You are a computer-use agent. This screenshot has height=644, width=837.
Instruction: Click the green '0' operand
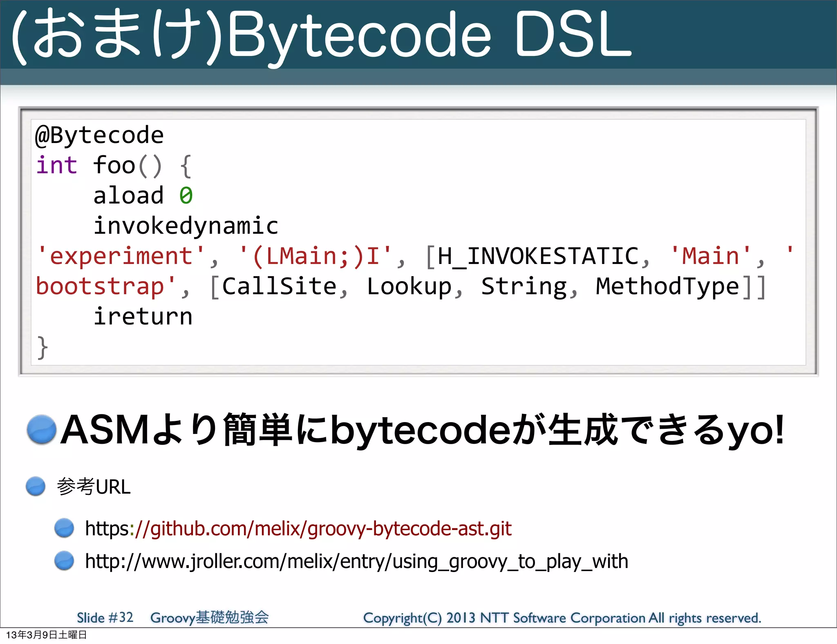click(x=186, y=196)
